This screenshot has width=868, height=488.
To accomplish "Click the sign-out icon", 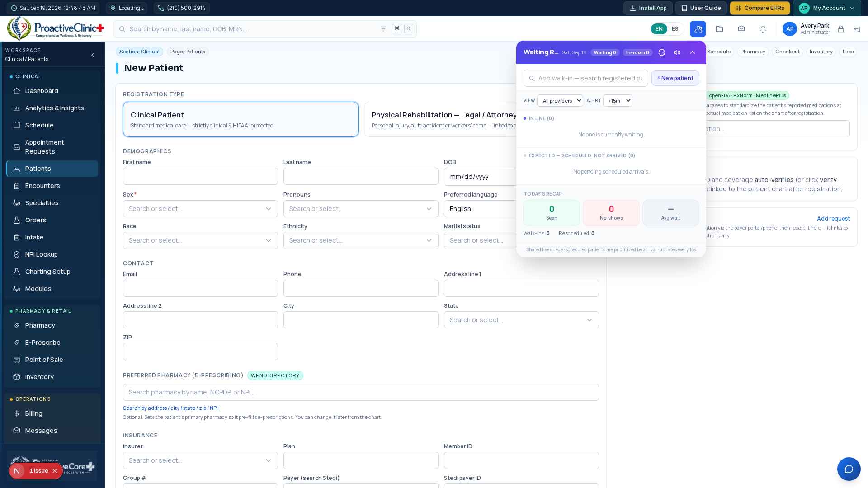I will [857, 29].
